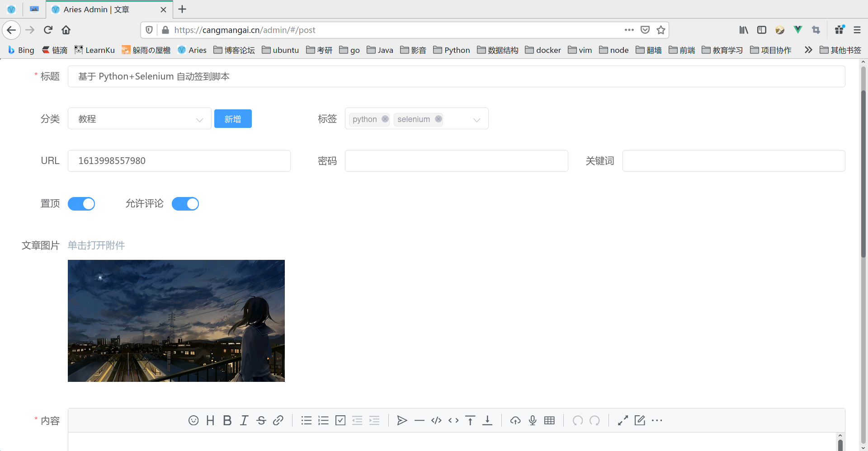
Task: Apply strikethrough formatting in the editor
Action: point(261,420)
